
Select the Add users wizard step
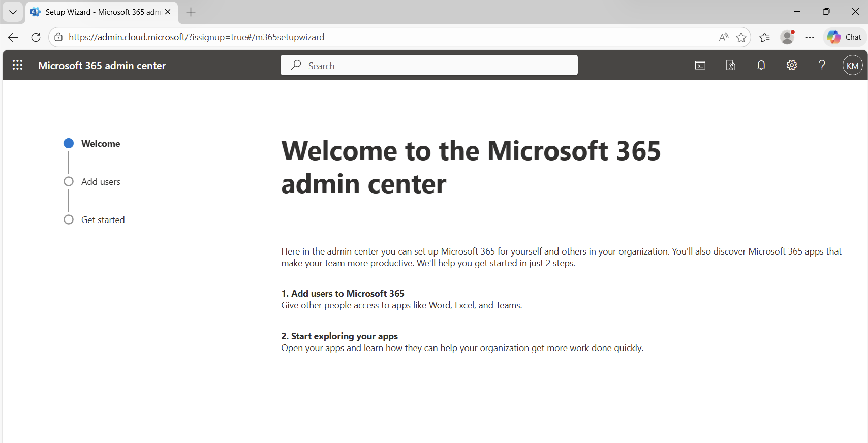click(91, 182)
